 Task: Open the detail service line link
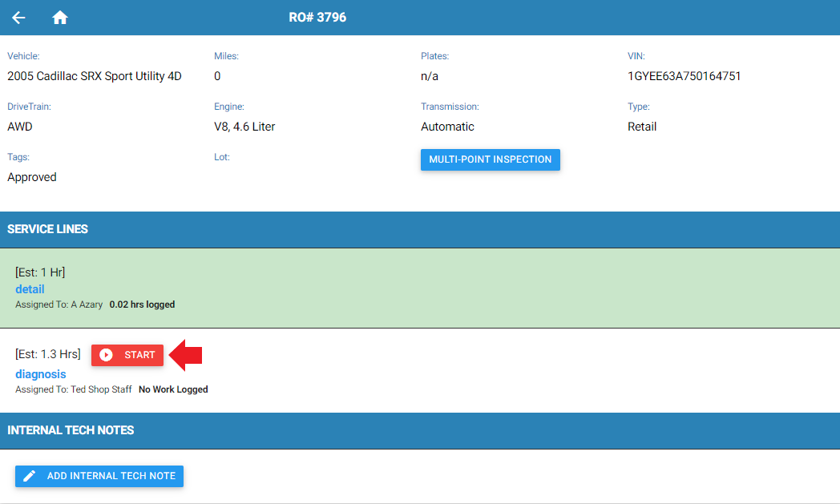(30, 289)
